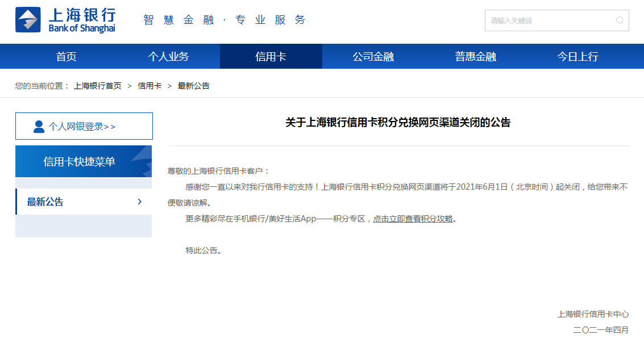Click the search magnifier icon
The image size is (644, 343).
pyautogui.click(x=620, y=20)
